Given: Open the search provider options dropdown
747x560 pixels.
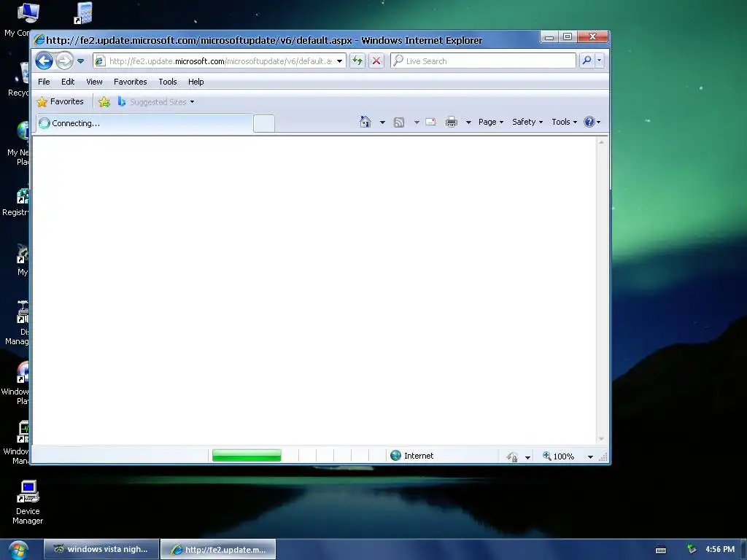Looking at the screenshot, I should (600, 61).
